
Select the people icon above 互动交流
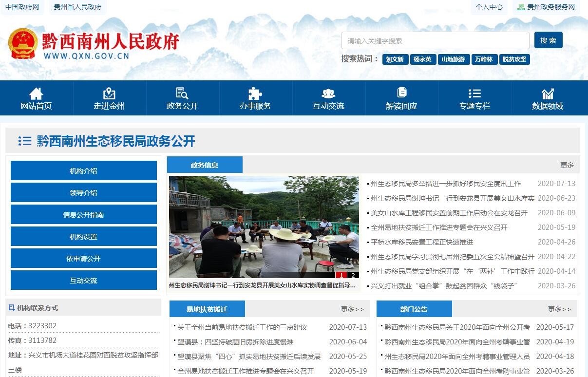click(328, 94)
